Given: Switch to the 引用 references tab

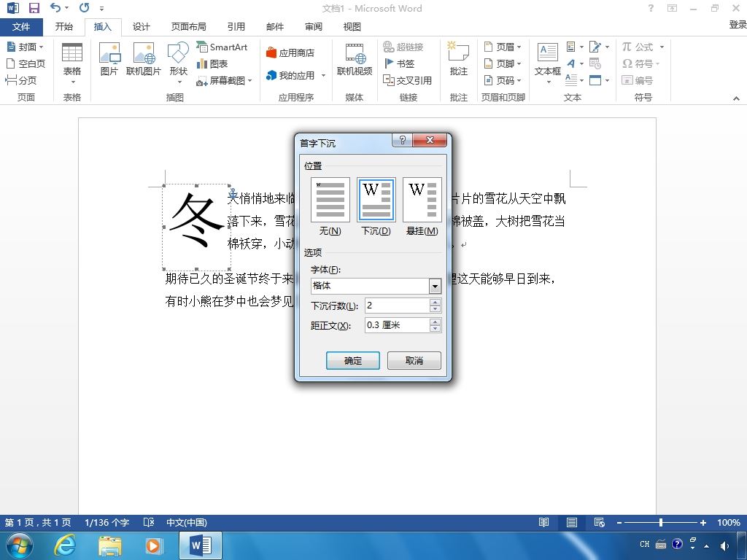Looking at the screenshot, I should pyautogui.click(x=236, y=27).
